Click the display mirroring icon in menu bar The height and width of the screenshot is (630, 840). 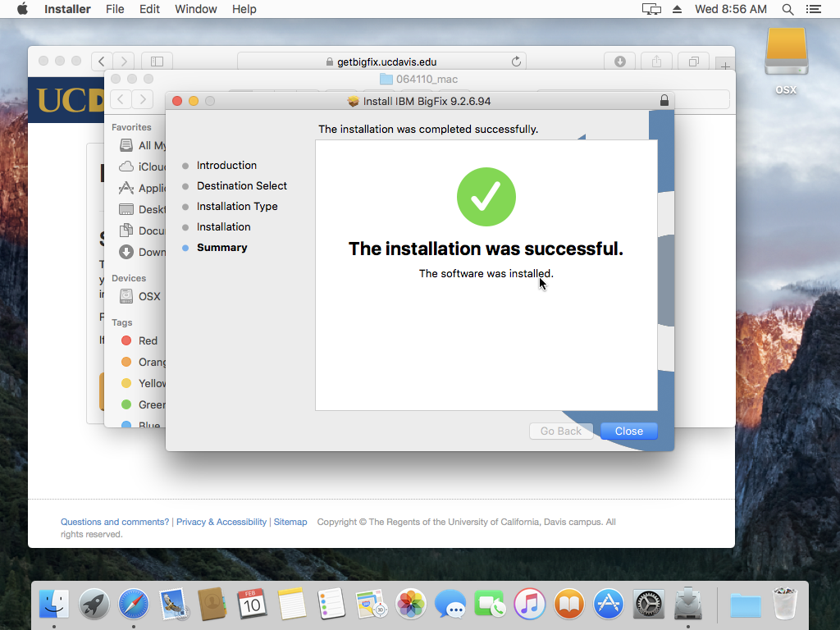(651, 9)
